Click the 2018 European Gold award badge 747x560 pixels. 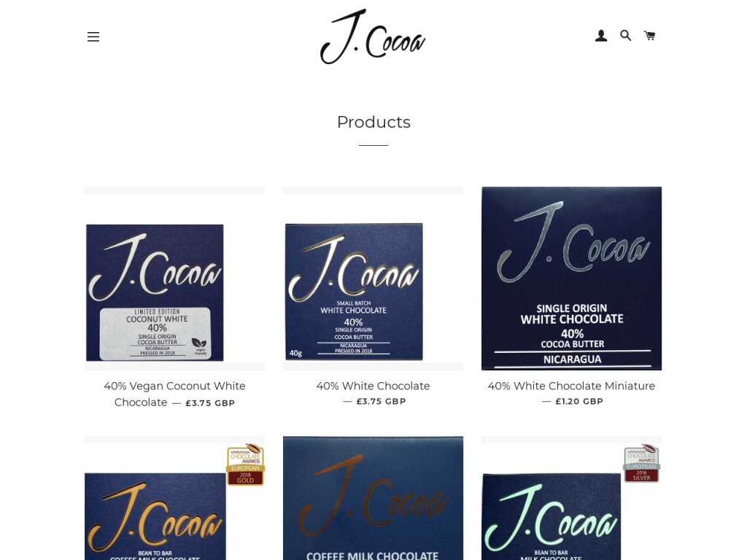[x=245, y=464]
